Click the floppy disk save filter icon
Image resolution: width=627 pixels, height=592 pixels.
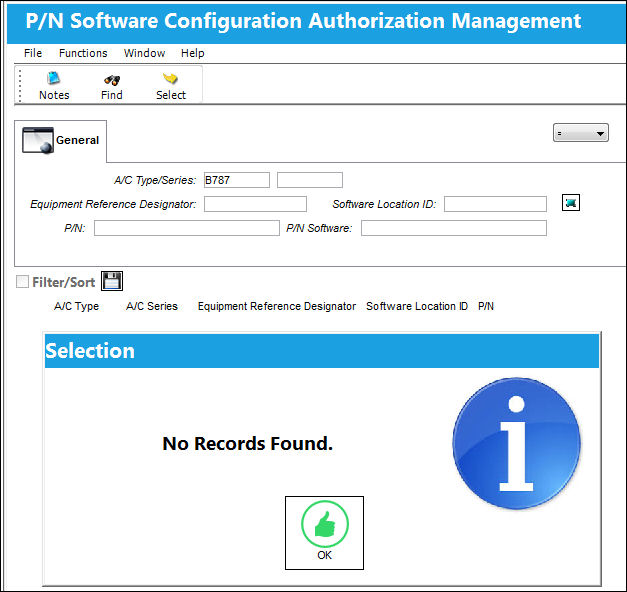click(112, 281)
